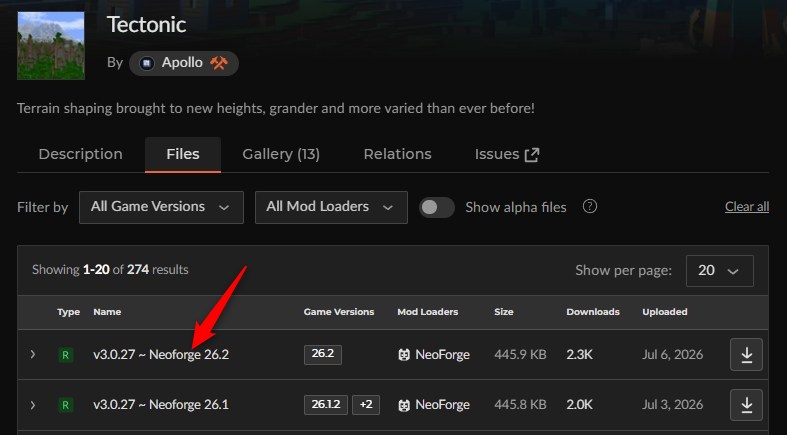Download the v3.0.27 Neoforge 26.2 file
Image resolution: width=787 pixels, height=435 pixels.
pos(746,355)
